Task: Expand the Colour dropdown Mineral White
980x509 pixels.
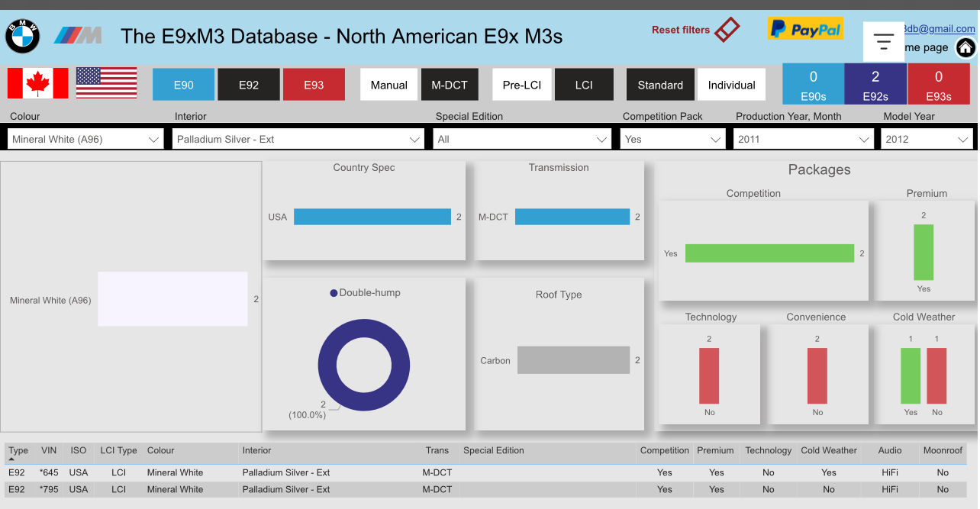Action: click(x=85, y=140)
